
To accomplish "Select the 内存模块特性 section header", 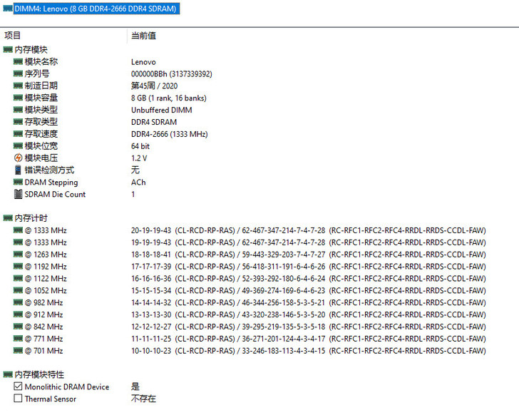I will click(39, 374).
